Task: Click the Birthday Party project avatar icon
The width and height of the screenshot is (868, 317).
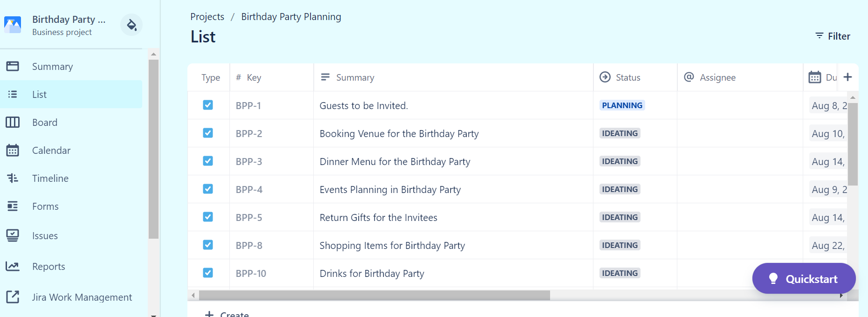Action: pyautogui.click(x=13, y=25)
